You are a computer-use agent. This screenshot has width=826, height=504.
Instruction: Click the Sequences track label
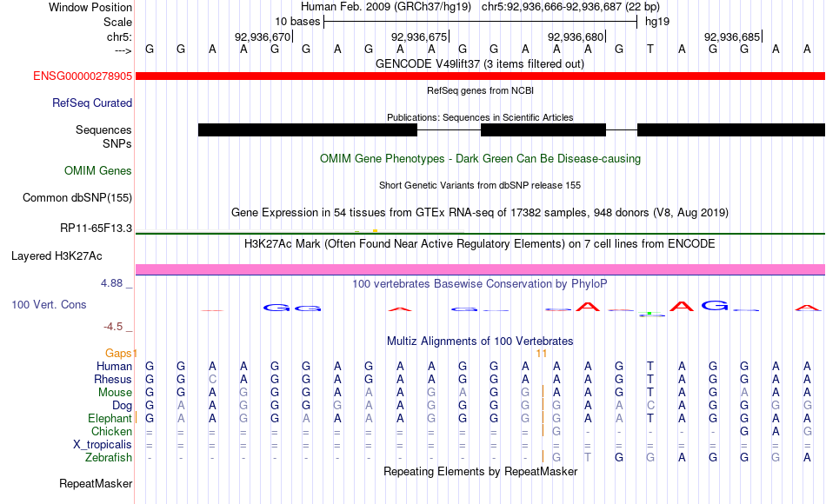[103, 130]
